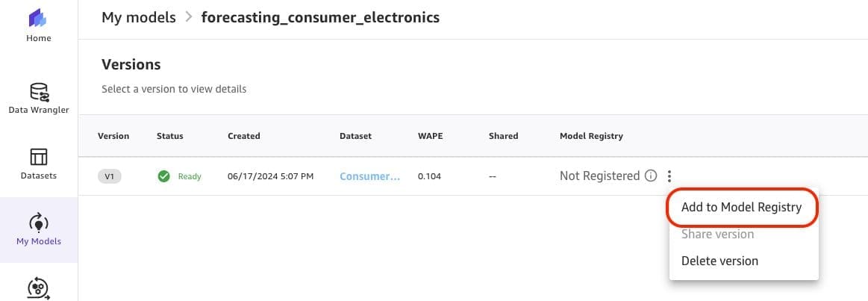The height and width of the screenshot is (301, 868).
Task: Go back to My models breadcrumb
Action: tap(139, 16)
